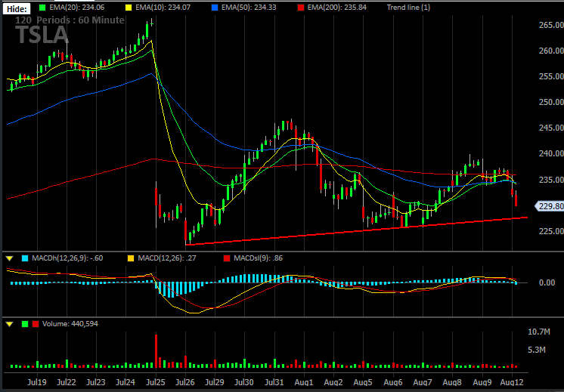Image resolution: width=564 pixels, height=392 pixels.
Task: Click the Jul24 date label
Action: pyautogui.click(x=126, y=382)
